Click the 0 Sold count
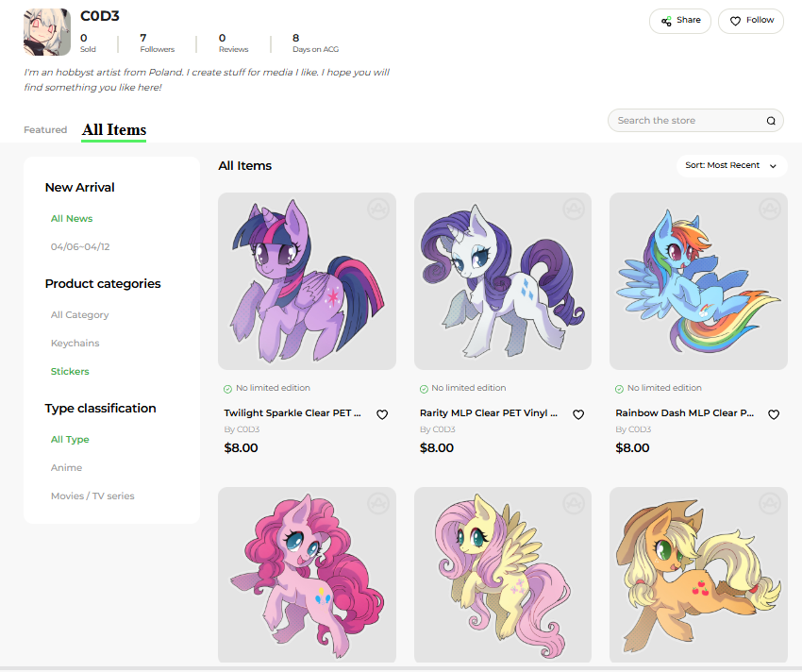The image size is (802, 672). 88,43
